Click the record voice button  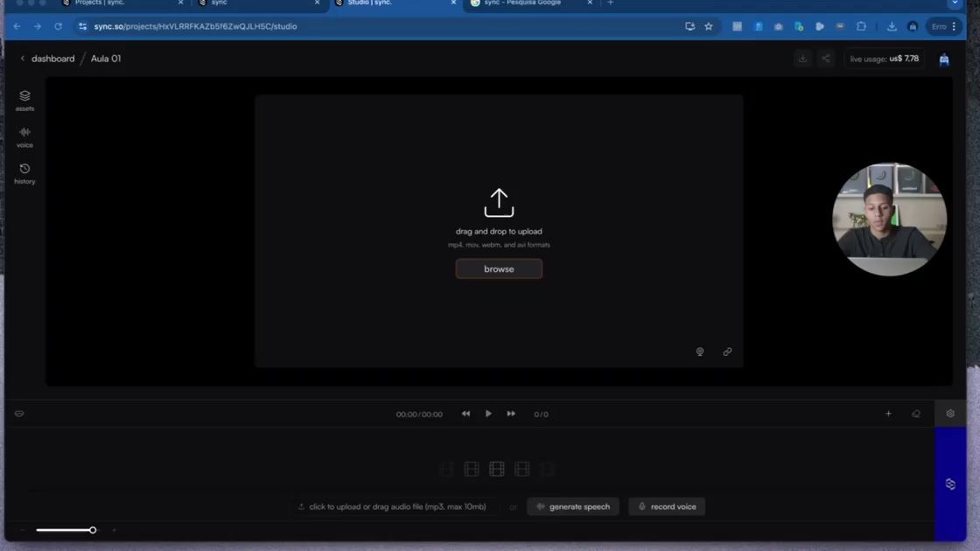click(x=667, y=506)
